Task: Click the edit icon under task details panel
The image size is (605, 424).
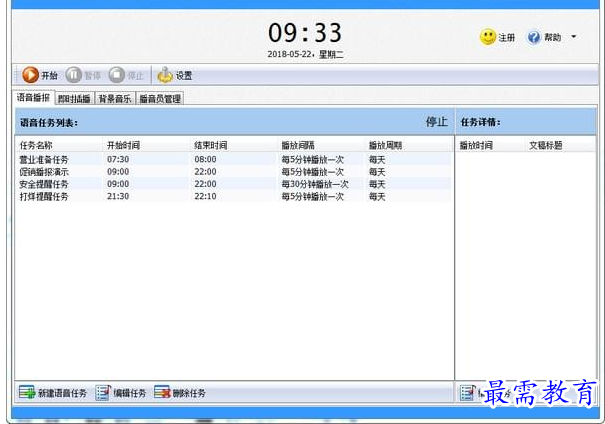Action: pyautogui.click(x=466, y=393)
